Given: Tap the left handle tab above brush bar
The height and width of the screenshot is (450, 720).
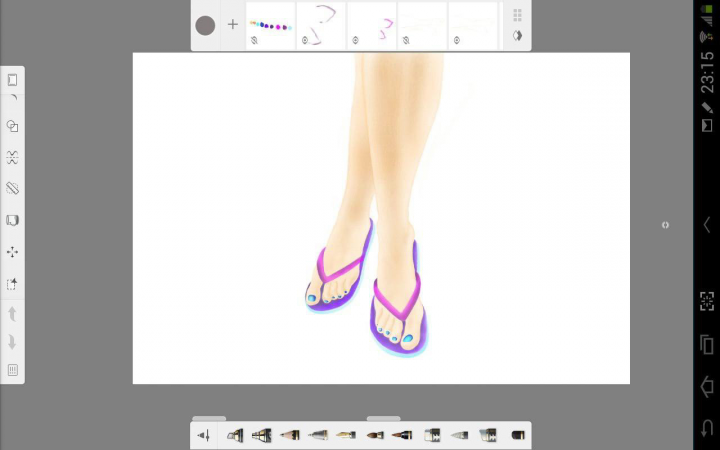Looking at the screenshot, I should coord(209,418).
